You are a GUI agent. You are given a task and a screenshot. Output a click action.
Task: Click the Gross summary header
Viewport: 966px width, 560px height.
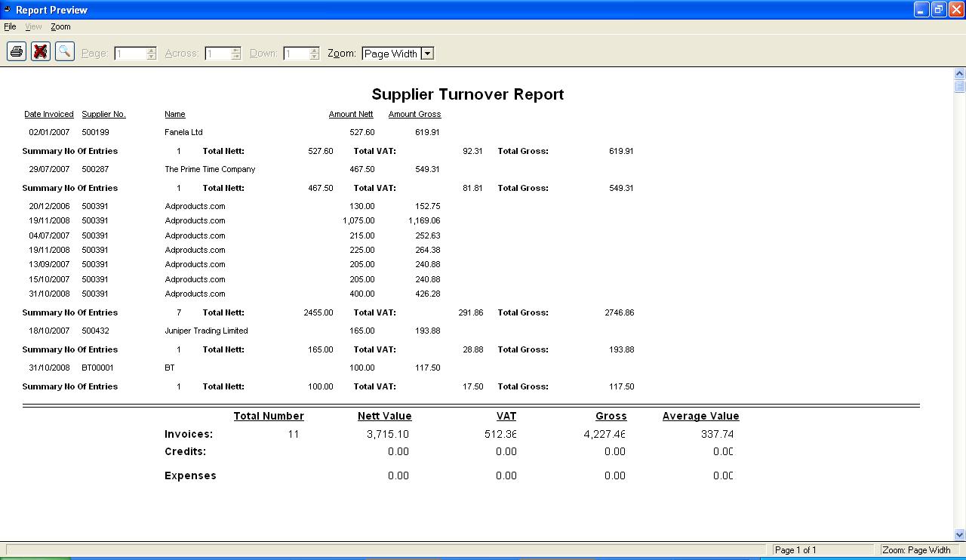[611, 416]
